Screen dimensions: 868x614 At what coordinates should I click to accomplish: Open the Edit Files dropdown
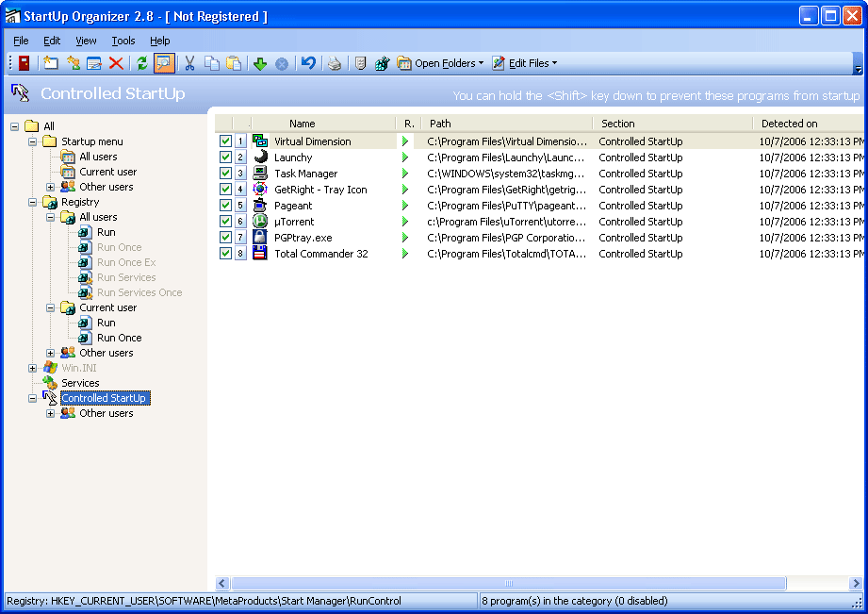click(x=525, y=63)
